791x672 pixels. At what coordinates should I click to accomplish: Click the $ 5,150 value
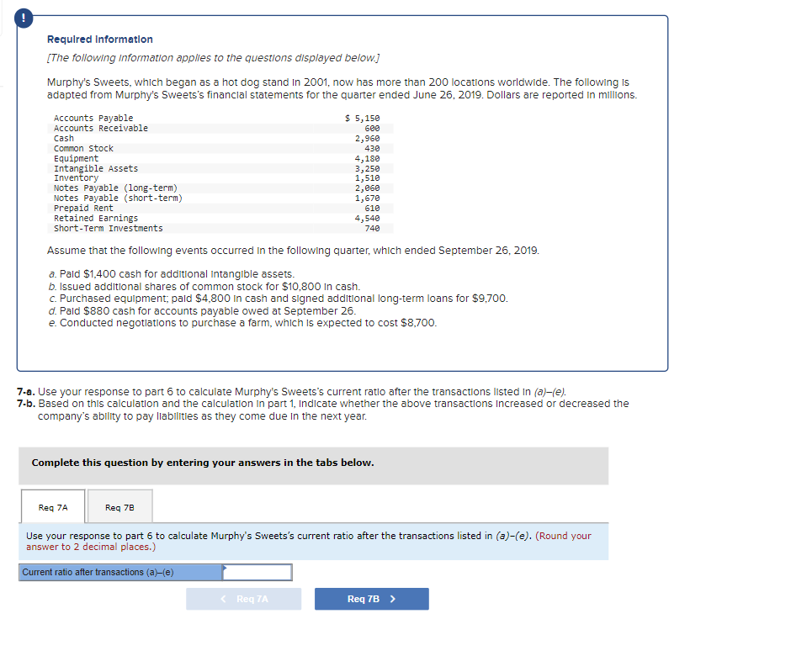pos(362,118)
